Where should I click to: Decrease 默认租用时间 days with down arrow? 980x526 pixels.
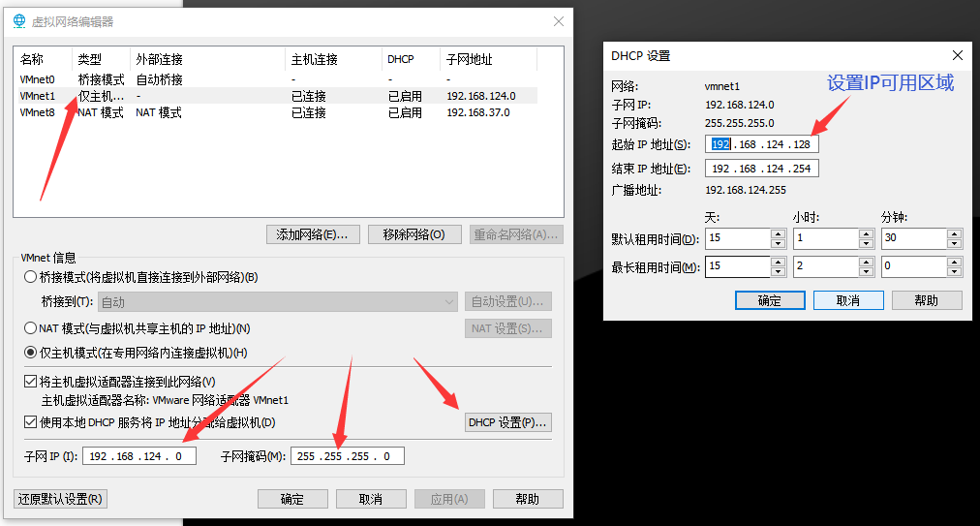click(x=779, y=243)
